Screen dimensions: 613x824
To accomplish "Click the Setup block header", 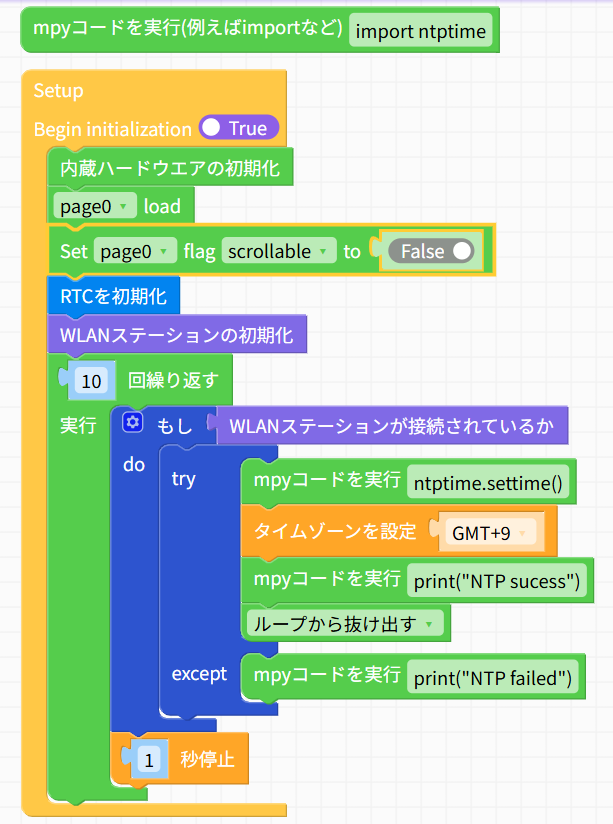I will click(x=58, y=90).
